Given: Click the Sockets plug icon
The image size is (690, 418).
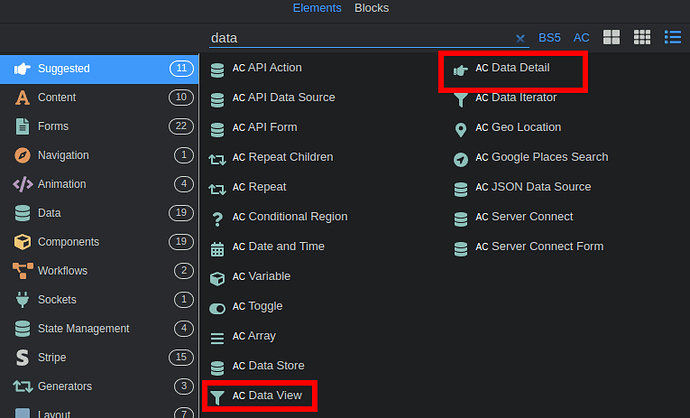Looking at the screenshot, I should pyautogui.click(x=22, y=300).
